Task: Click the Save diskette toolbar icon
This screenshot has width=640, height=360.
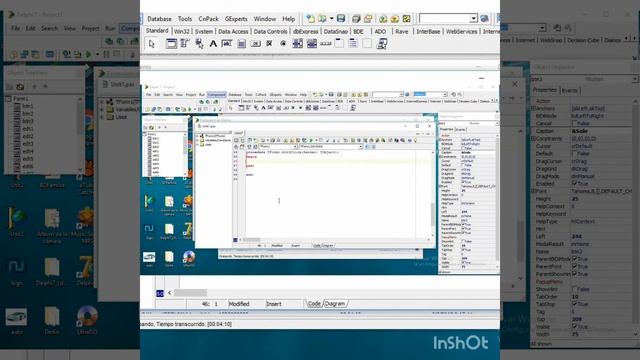Action: pyautogui.click(x=341, y=19)
